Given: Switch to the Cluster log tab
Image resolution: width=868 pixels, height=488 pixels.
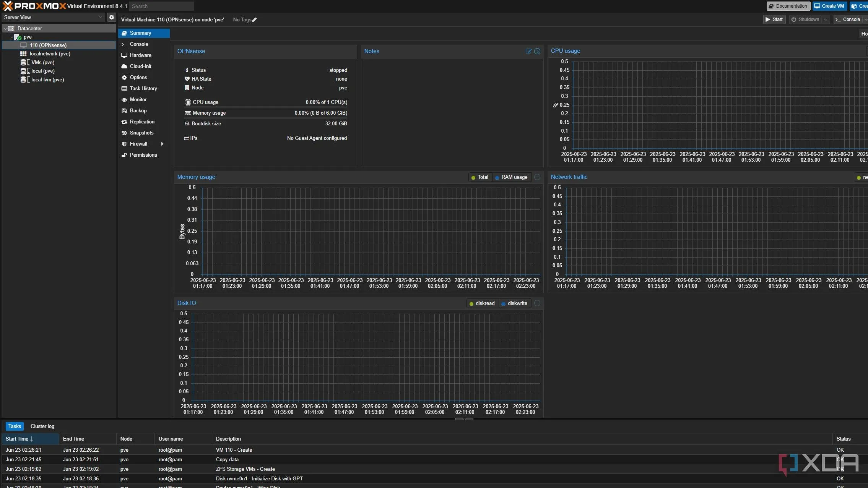Looking at the screenshot, I should (x=42, y=426).
